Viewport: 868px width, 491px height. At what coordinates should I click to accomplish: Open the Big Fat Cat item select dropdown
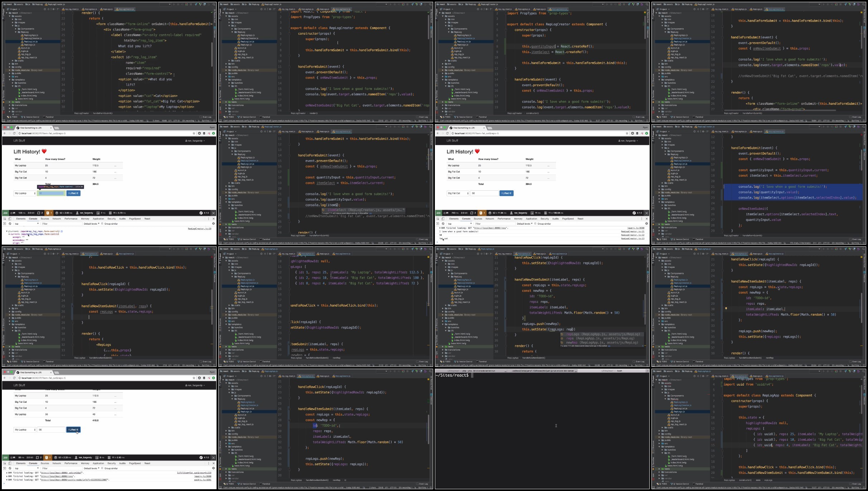click(x=458, y=193)
